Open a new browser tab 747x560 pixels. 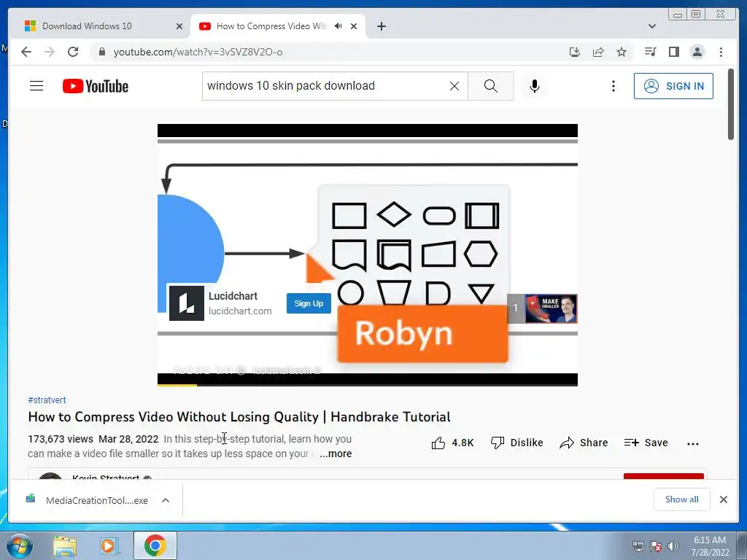[x=381, y=26]
